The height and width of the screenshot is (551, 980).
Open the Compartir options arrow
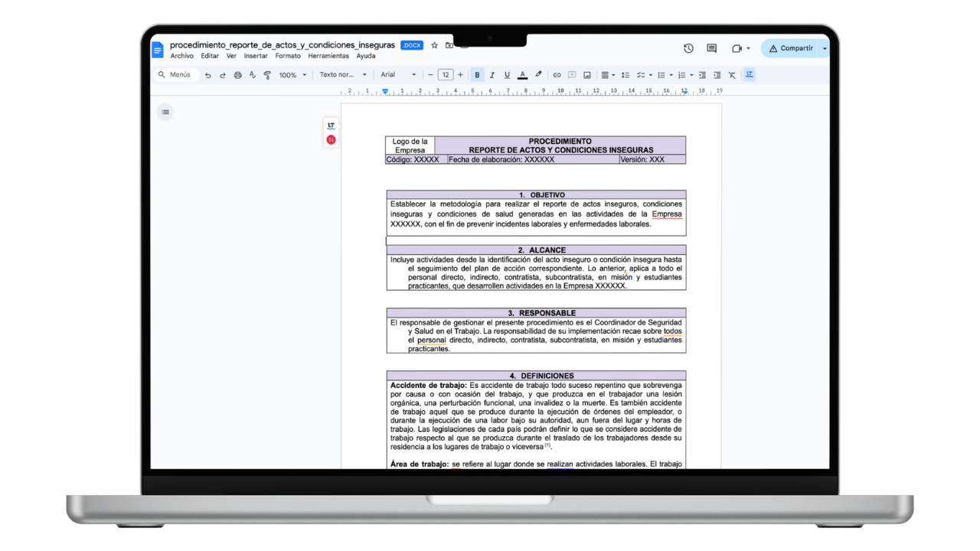pos(823,47)
